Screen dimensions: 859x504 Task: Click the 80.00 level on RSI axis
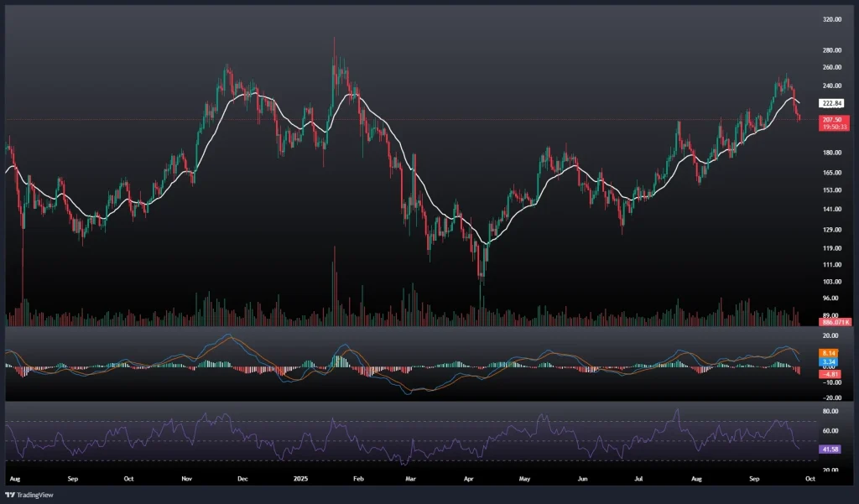(x=830, y=412)
